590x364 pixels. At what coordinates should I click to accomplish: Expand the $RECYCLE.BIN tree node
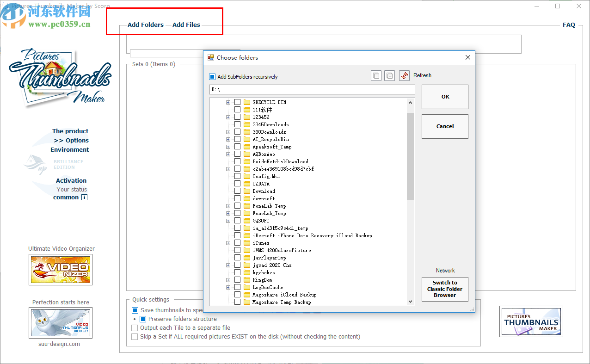(x=228, y=102)
